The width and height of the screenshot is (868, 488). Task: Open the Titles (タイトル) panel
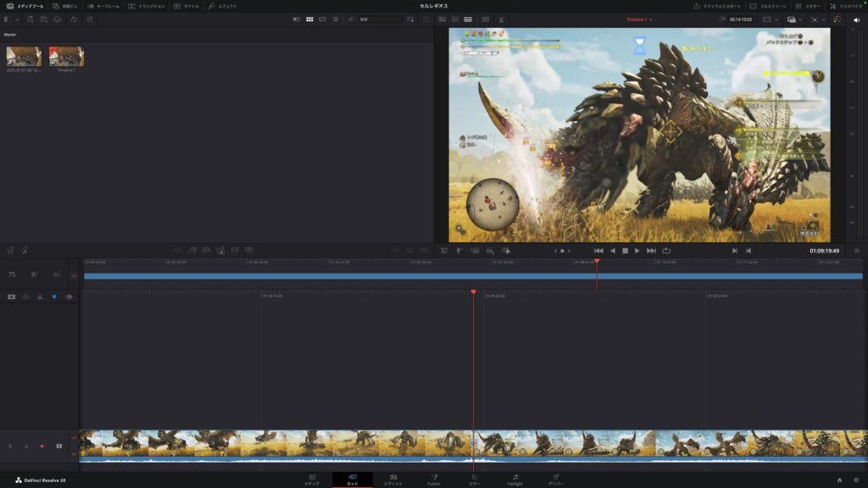[x=186, y=6]
